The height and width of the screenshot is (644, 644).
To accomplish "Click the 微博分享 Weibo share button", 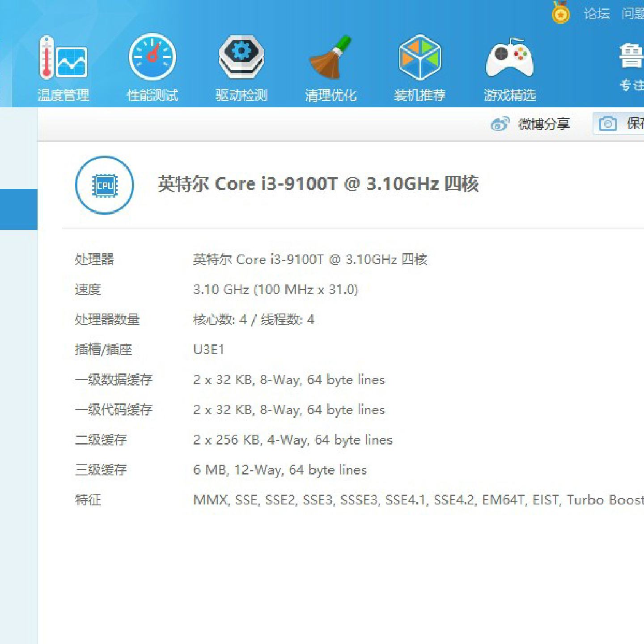I will click(x=530, y=123).
